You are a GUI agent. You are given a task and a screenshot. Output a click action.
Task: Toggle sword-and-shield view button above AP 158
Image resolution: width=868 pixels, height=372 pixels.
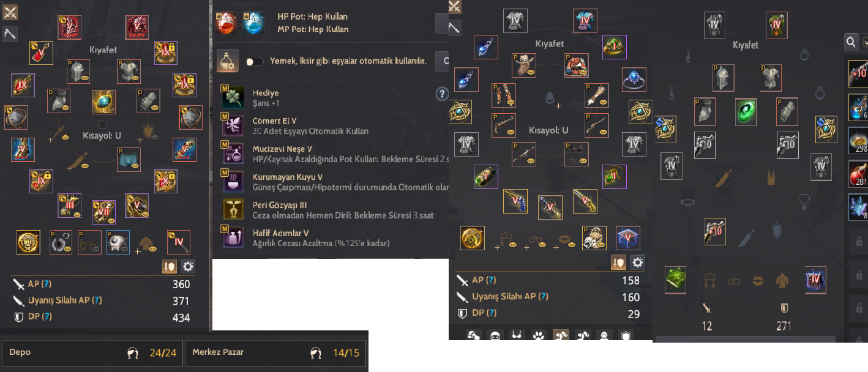(x=618, y=262)
